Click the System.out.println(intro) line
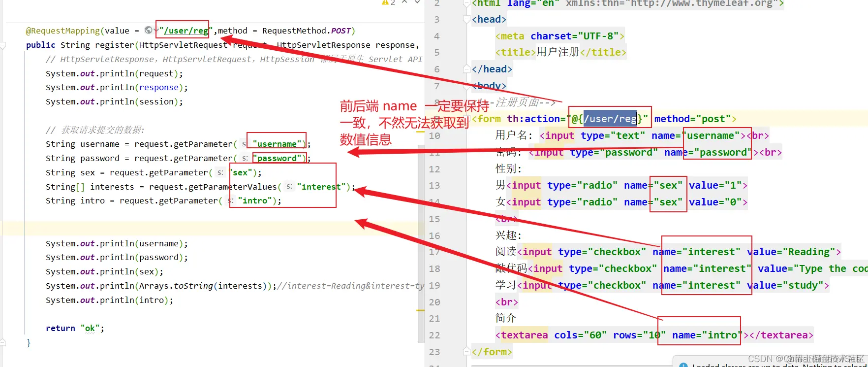868x367 pixels. point(109,300)
